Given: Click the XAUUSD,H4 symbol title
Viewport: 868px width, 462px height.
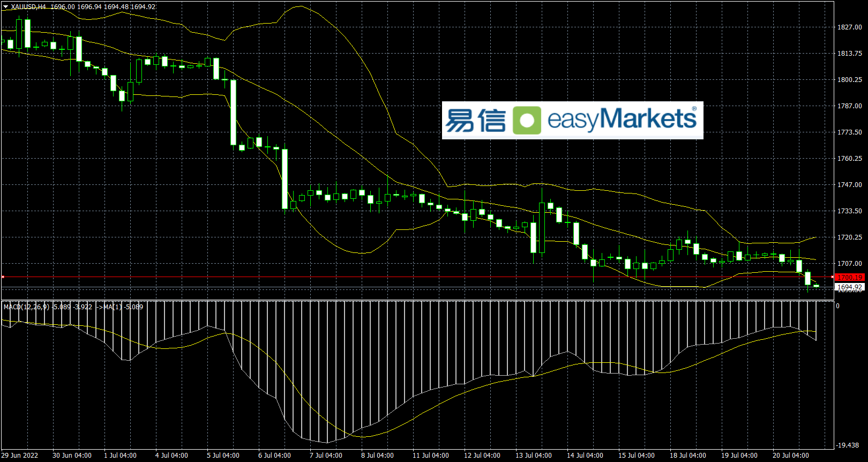Looking at the screenshot, I should 28,7.
